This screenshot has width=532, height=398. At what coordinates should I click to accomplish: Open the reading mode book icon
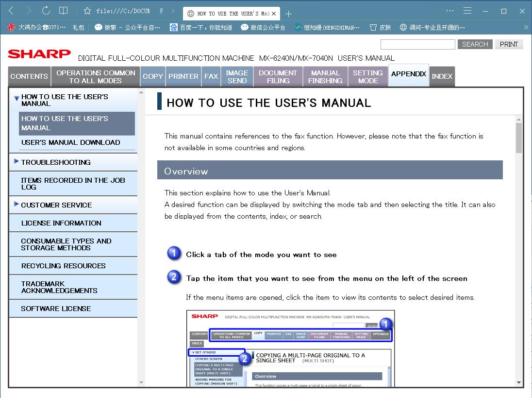64,11
